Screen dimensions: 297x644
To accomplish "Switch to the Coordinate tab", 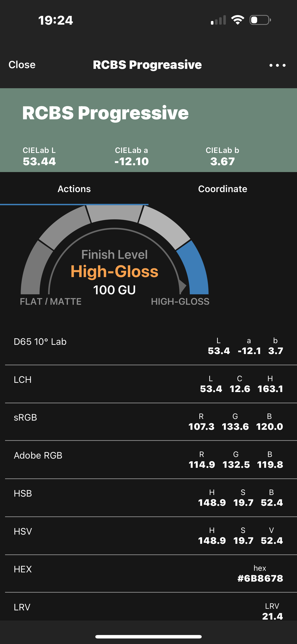I will pos(222,189).
